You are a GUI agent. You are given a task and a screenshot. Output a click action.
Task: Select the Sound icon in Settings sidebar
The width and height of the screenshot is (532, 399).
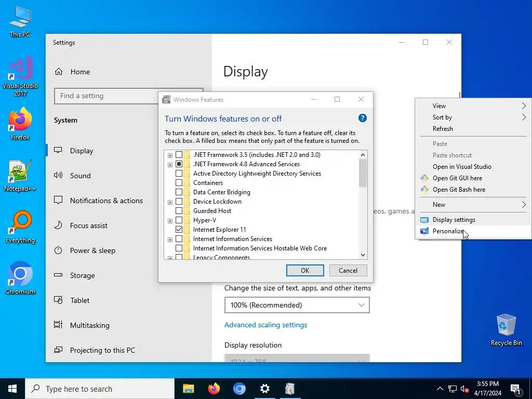[58, 176]
